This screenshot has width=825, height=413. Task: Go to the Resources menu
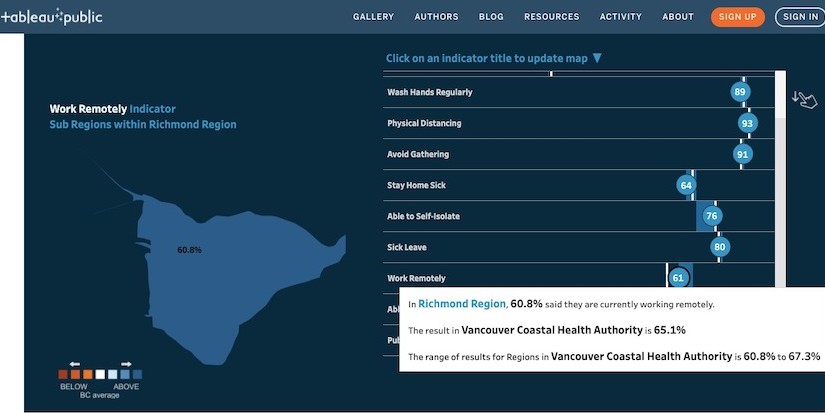[551, 17]
